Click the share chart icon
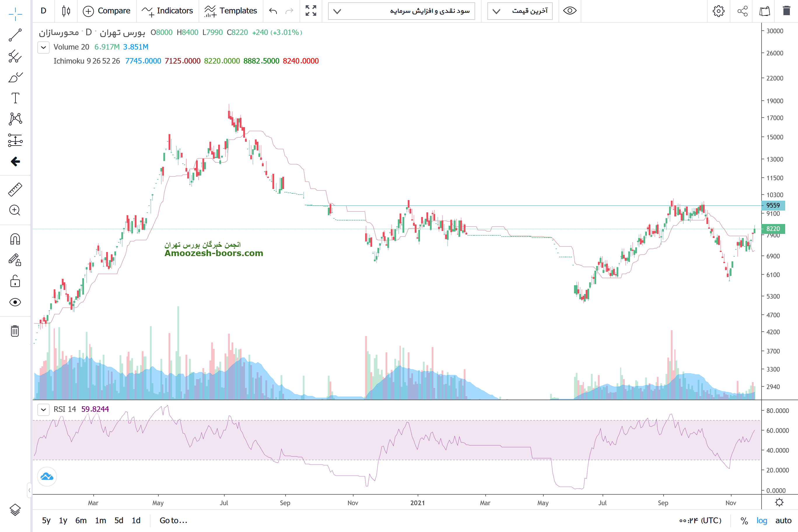This screenshot has height=532, width=798. [x=742, y=11]
